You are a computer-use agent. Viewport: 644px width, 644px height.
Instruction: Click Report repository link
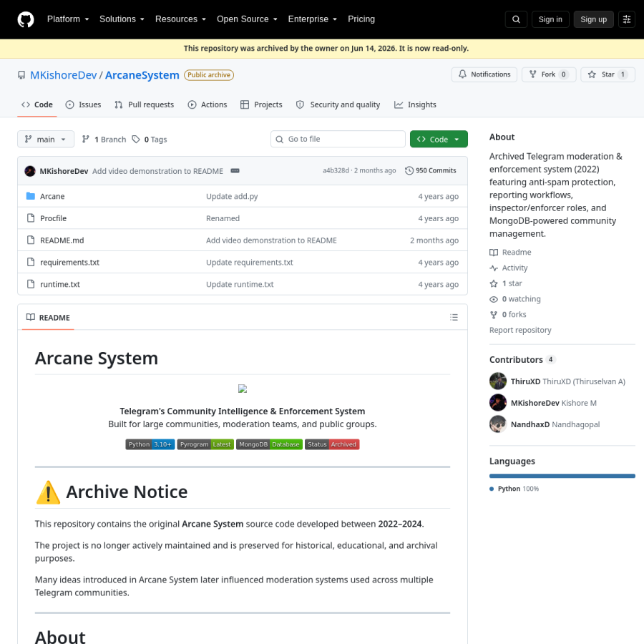click(520, 330)
